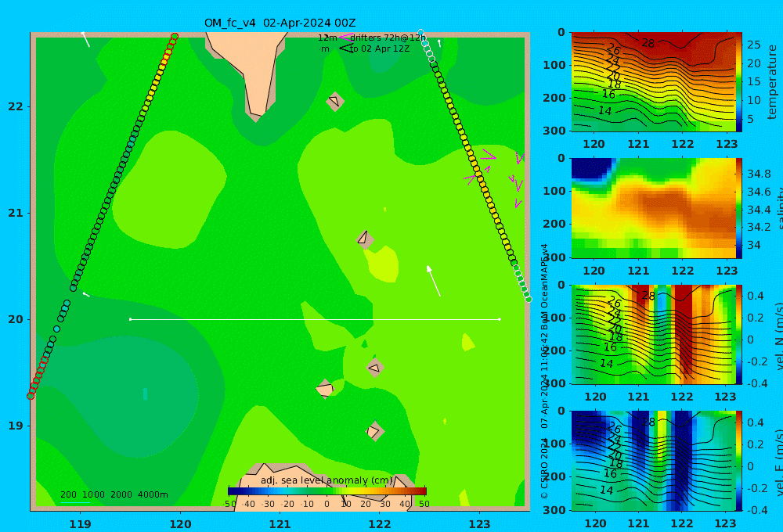The width and height of the screenshot is (783, 532).
Task: Click the small cyan marker near 19.3N
Action: pyautogui.click(x=145, y=394)
